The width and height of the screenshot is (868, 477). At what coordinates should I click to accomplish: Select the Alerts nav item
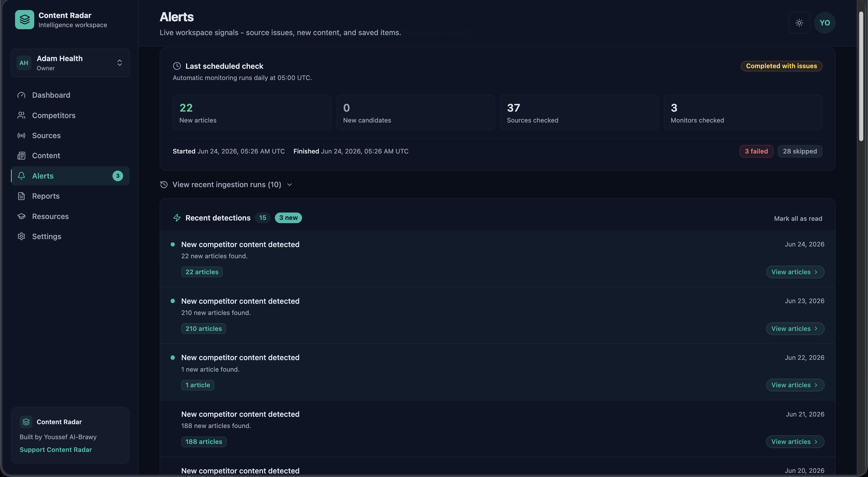[70, 176]
